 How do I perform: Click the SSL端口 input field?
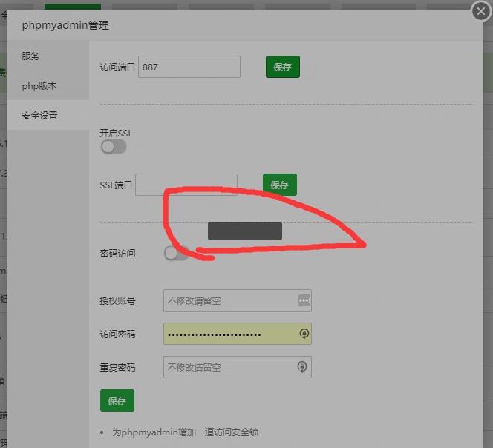click(x=186, y=185)
